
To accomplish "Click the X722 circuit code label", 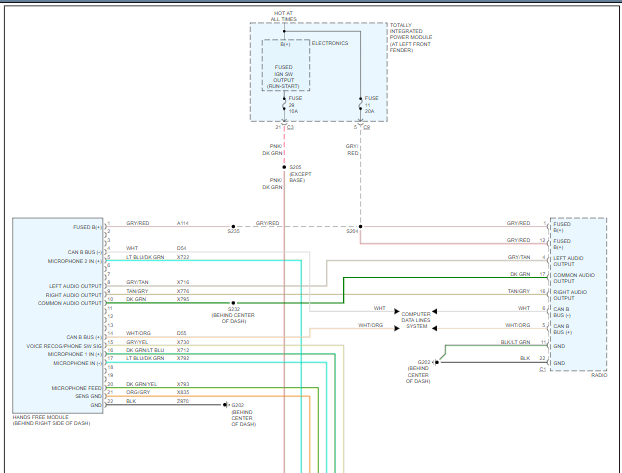I will [x=183, y=258].
